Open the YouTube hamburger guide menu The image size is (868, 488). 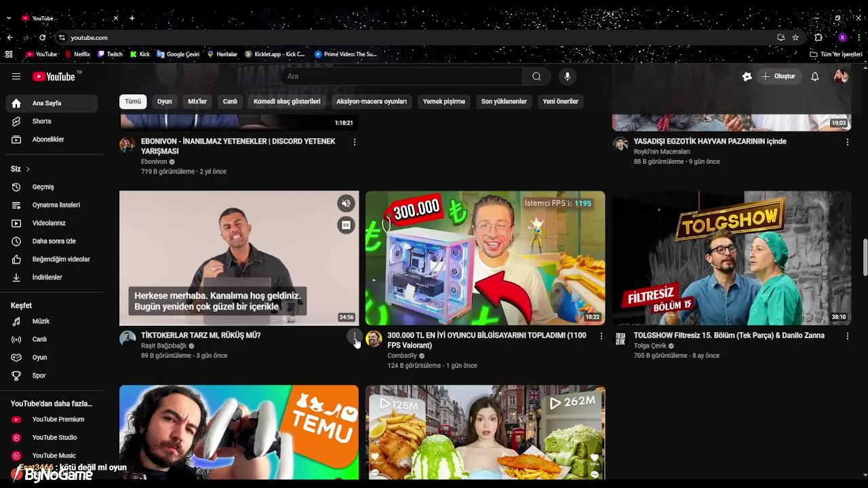coord(16,77)
